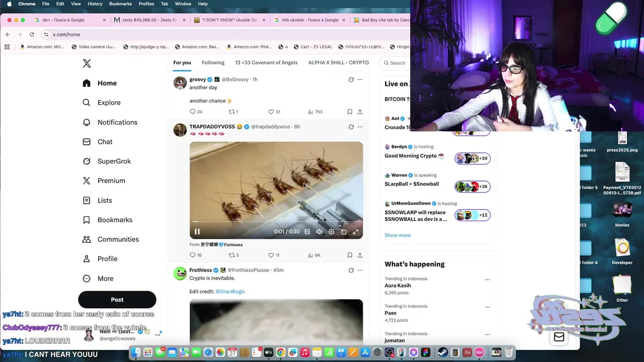The image size is (644, 362).
Task: Open more options on TRAPDADDYVOSS post
Action: pos(360,127)
